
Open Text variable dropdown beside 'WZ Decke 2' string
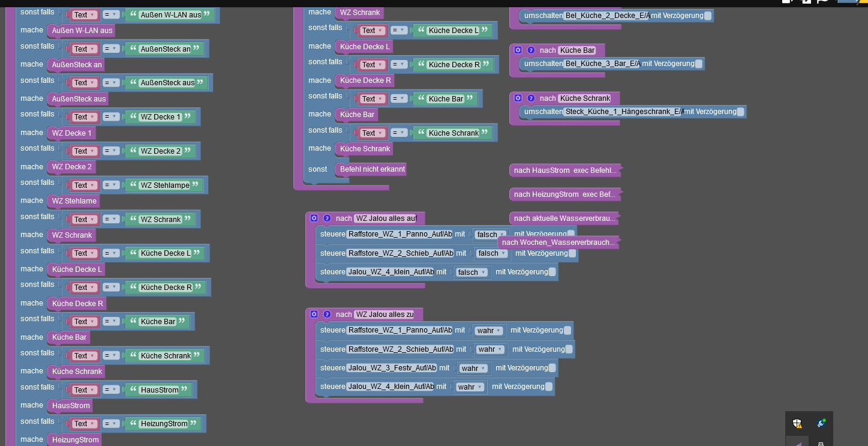[84, 151]
